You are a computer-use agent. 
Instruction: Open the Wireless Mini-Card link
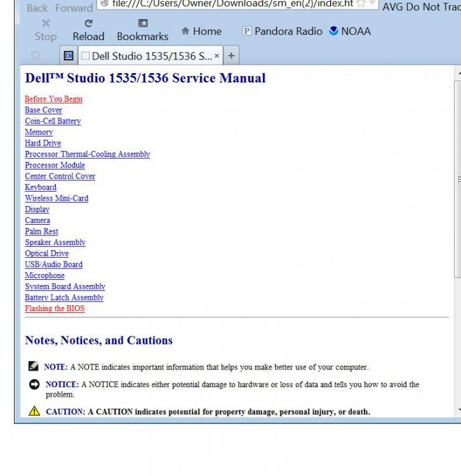57,198
